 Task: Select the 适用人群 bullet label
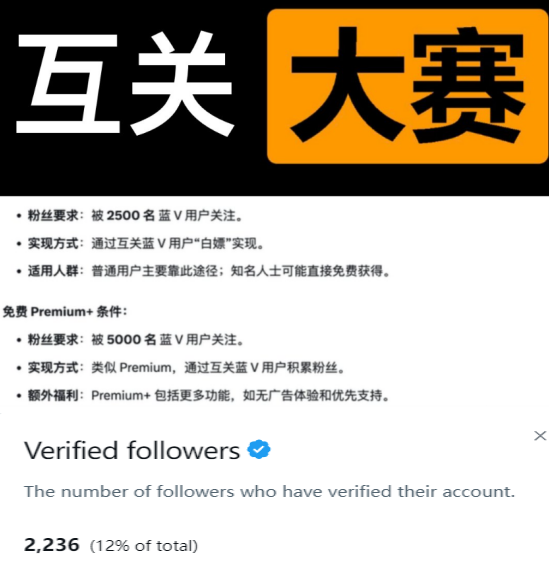tap(53, 271)
